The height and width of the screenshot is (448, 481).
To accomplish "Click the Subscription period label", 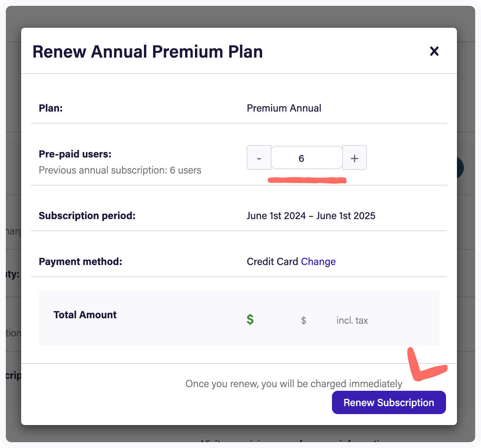I will click(x=87, y=216).
